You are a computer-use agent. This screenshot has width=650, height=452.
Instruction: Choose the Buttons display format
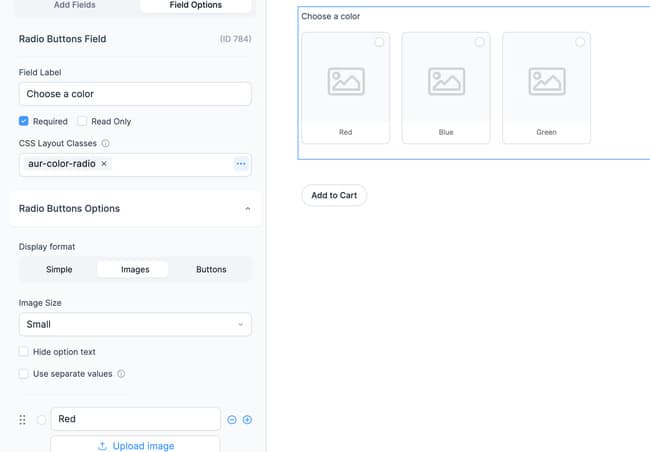pos(211,270)
